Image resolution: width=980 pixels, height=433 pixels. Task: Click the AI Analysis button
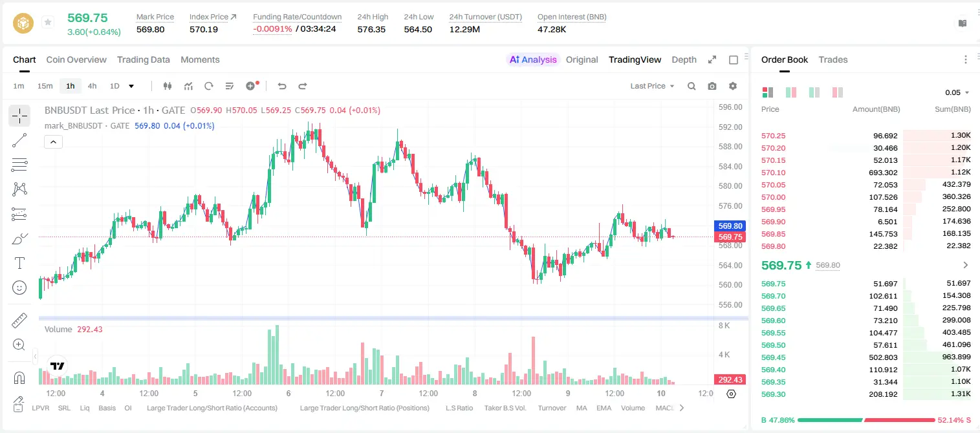(532, 59)
